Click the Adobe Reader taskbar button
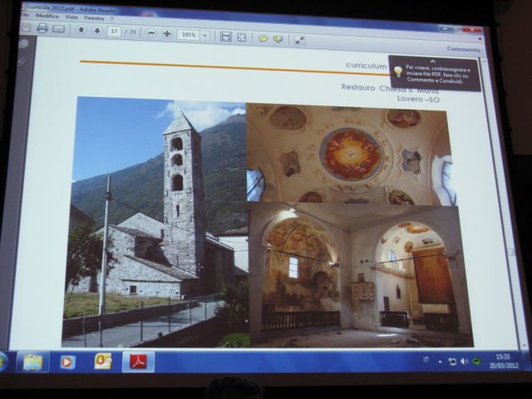 (x=138, y=362)
